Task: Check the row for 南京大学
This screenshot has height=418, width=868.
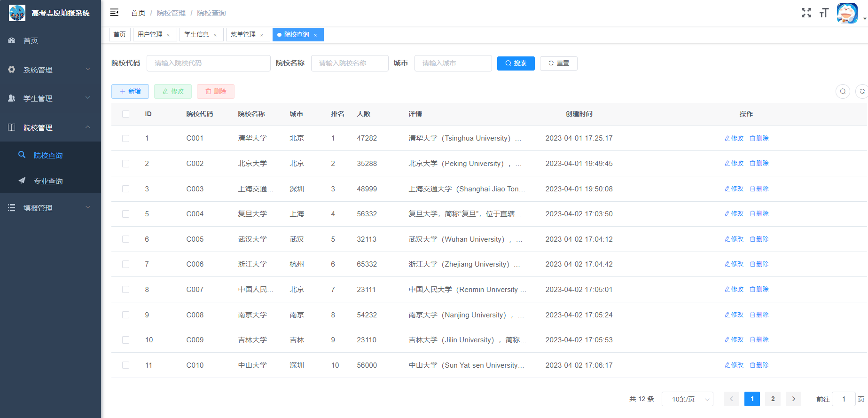Action: pyautogui.click(x=125, y=315)
